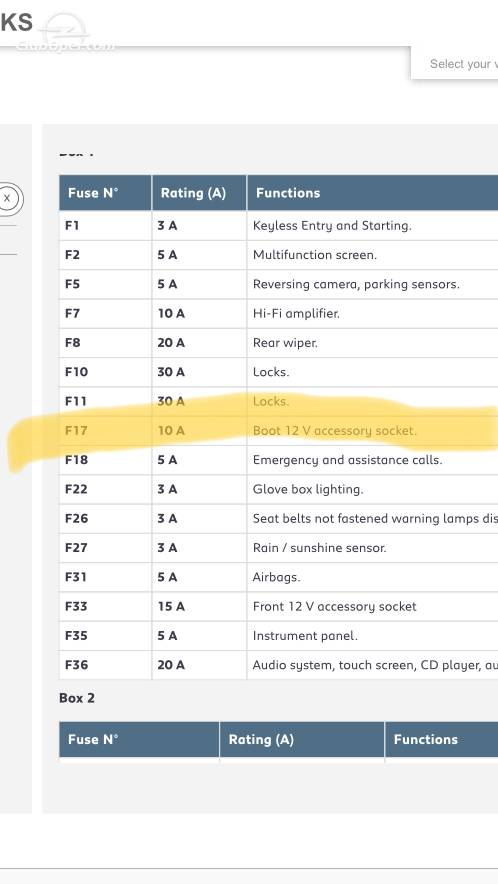
Task: Select F18 Emergency and assistance calls row
Action: pos(279,460)
